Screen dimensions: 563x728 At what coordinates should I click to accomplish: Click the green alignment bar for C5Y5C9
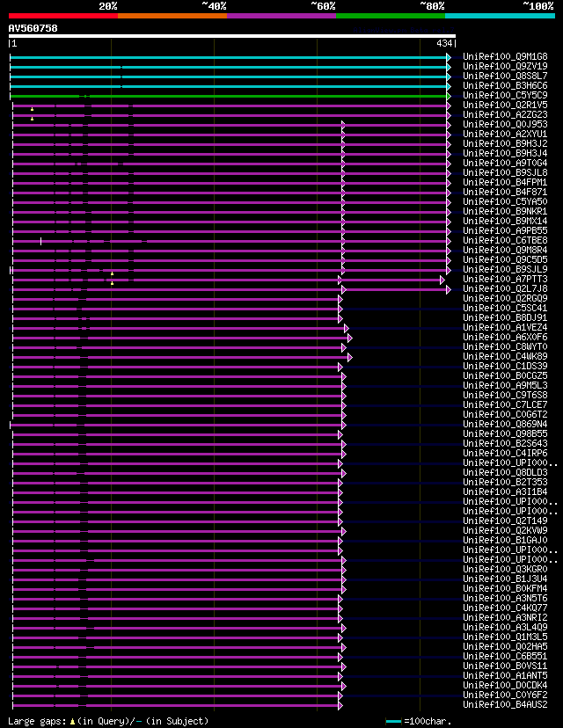coord(228,96)
